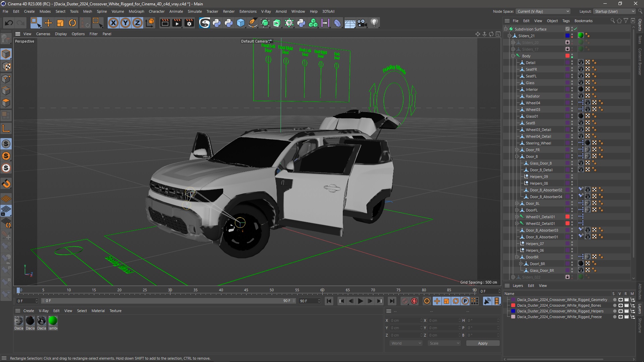
Task: Switch to Polygons mode icon
Action: point(6,103)
